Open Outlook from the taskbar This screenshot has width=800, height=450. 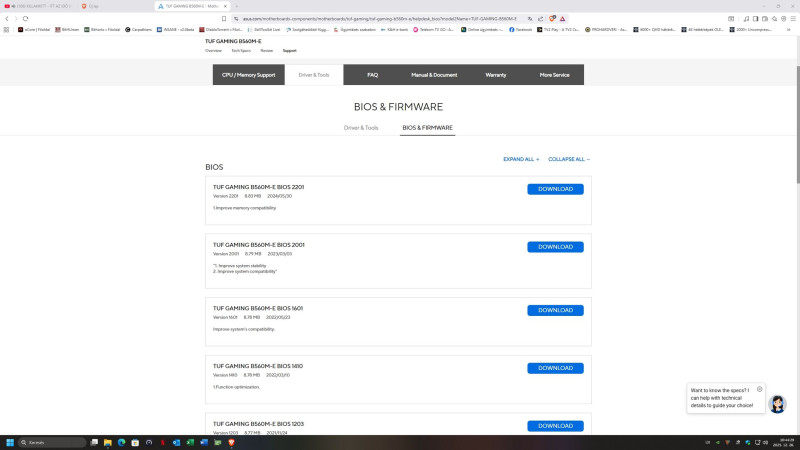click(177, 442)
